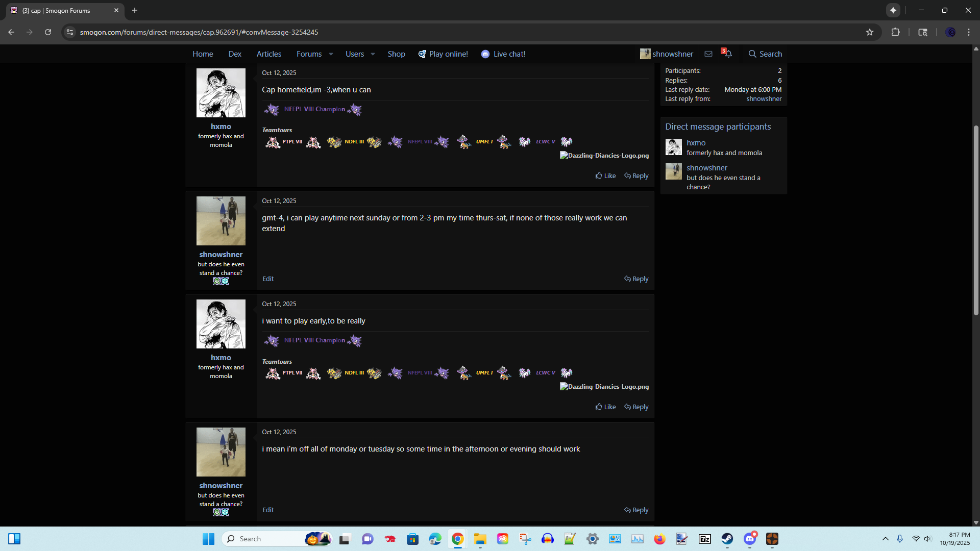This screenshot has width=980, height=551.
Task: Expand the Forums dropdown arrow
Action: (331, 54)
